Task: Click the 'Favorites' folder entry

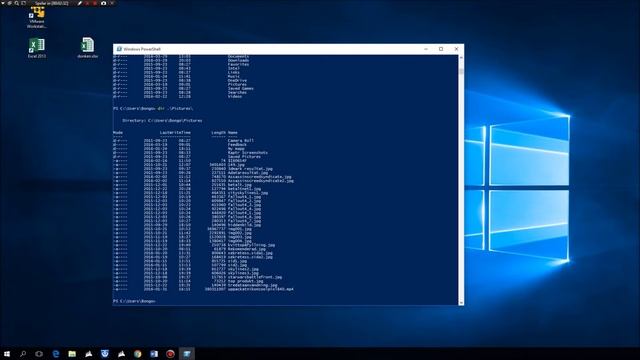Action: [238, 64]
